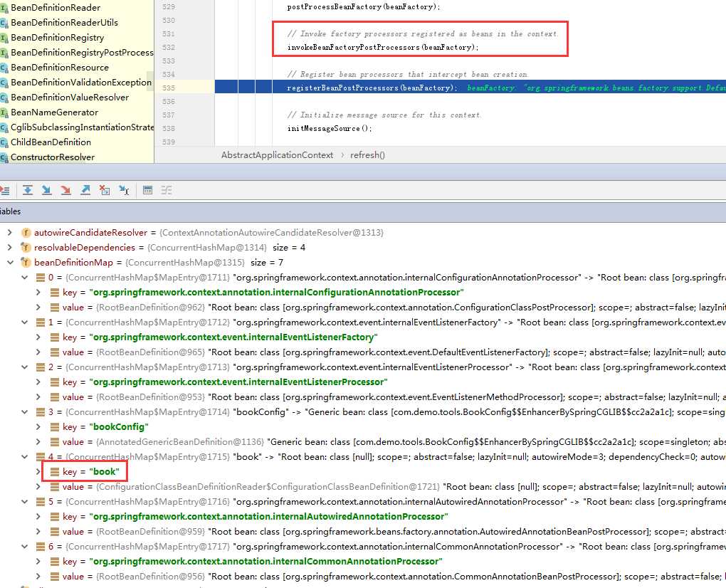Expand the autowireCandidateResolver variable
This screenshot has height=588, width=726.
pyautogui.click(x=10, y=232)
